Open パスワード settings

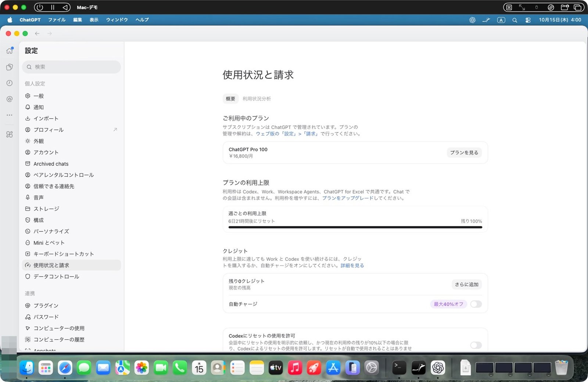pyautogui.click(x=71, y=317)
